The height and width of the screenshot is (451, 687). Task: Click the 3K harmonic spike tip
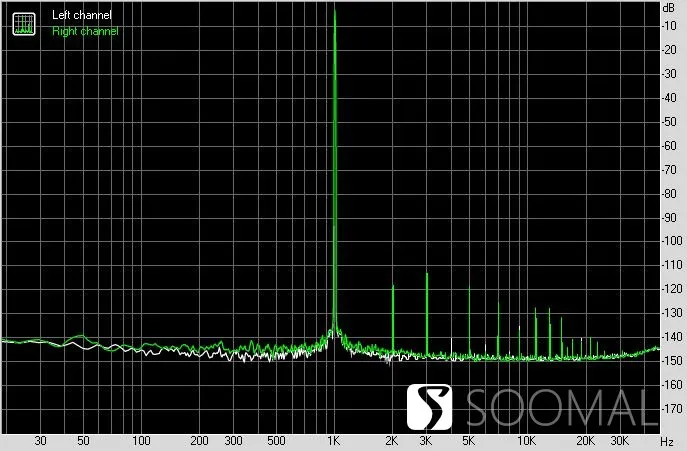427,274
